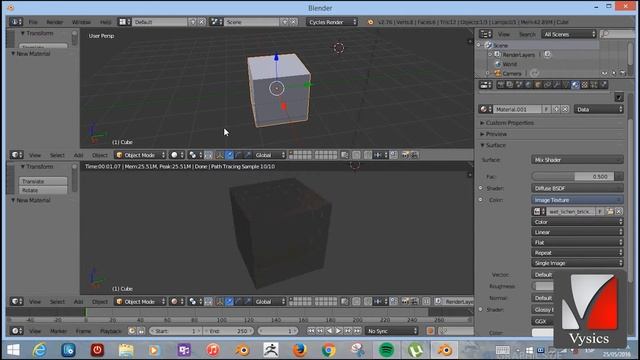This screenshot has width=640, height=360.
Task: Click upper viewport editor type icon
Action: (x=17, y=155)
